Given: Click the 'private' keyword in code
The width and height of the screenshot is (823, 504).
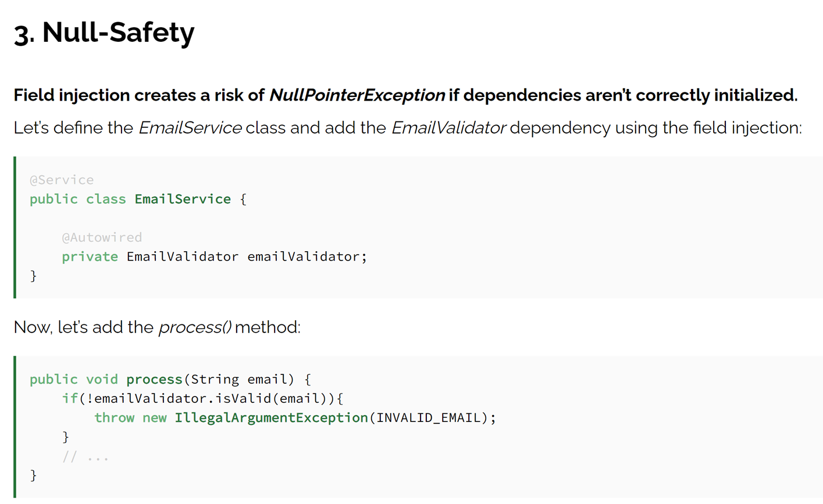Looking at the screenshot, I should click(x=90, y=256).
